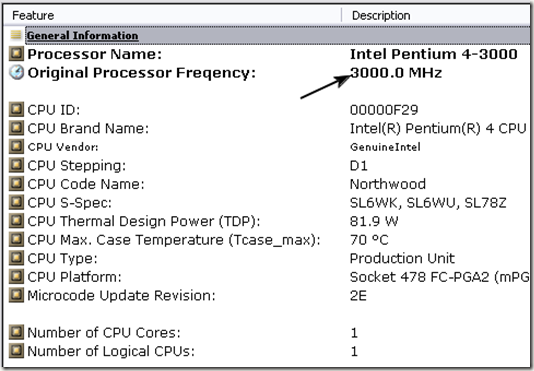Select the CPU Stepping label
This screenshot has height=371, width=534.
[x=77, y=166]
